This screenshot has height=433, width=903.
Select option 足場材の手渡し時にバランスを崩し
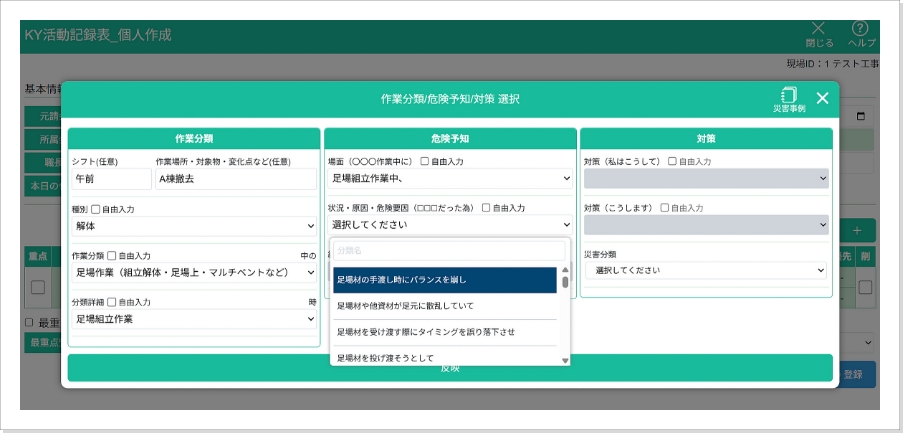444,280
